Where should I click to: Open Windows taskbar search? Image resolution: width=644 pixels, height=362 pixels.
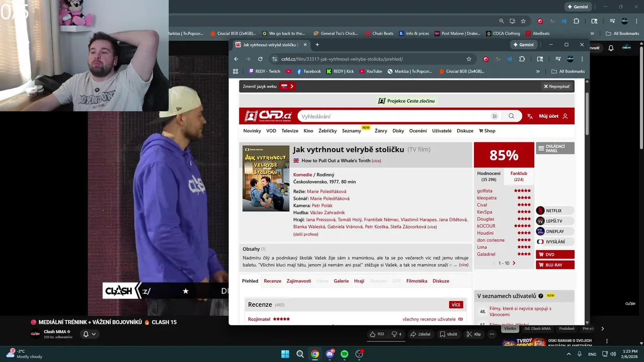point(300,354)
